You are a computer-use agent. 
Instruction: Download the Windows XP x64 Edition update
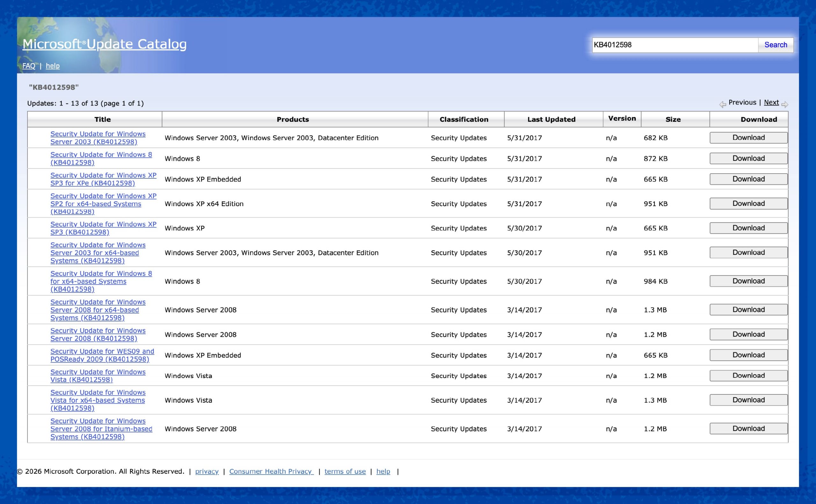click(748, 203)
